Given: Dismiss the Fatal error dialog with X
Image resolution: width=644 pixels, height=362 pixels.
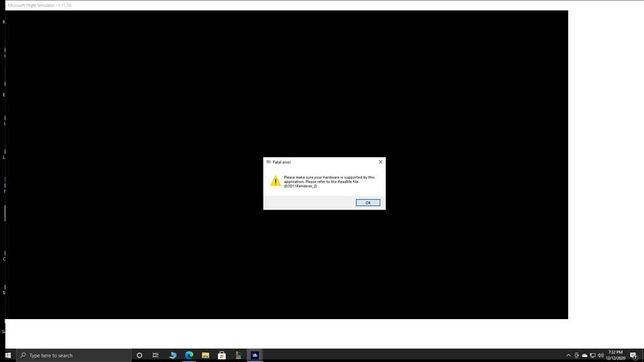Looking at the screenshot, I should pyautogui.click(x=380, y=161).
